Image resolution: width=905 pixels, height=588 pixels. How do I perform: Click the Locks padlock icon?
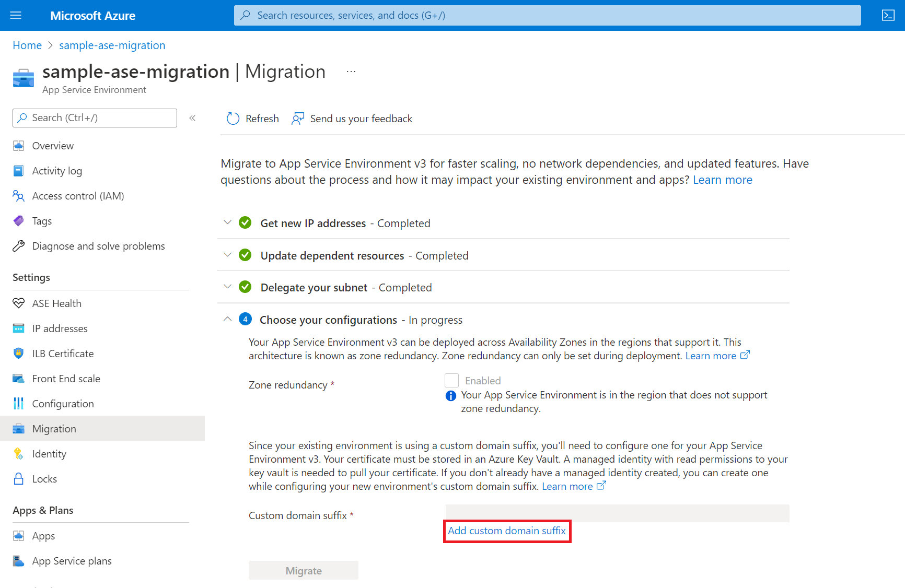pos(19,479)
